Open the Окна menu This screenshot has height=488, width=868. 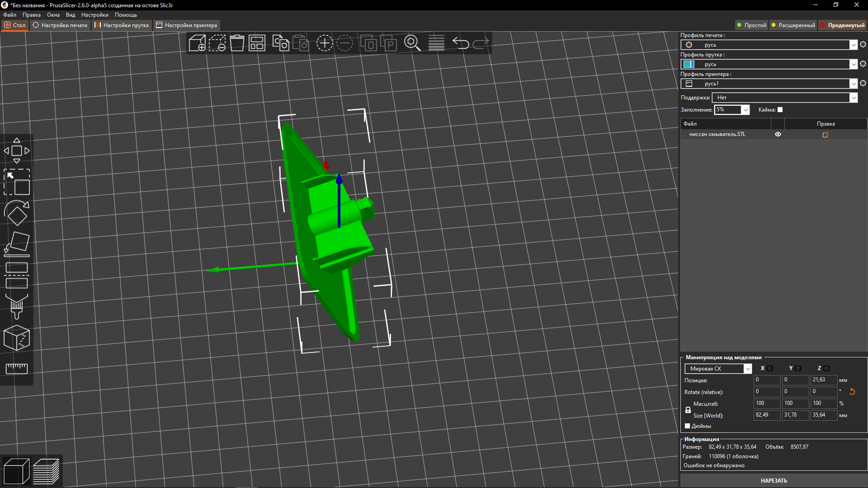(53, 15)
